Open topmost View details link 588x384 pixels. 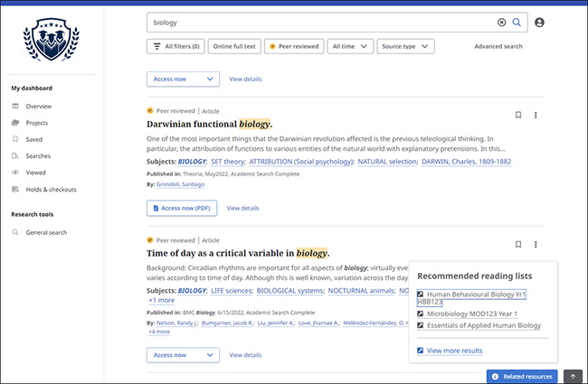246,79
